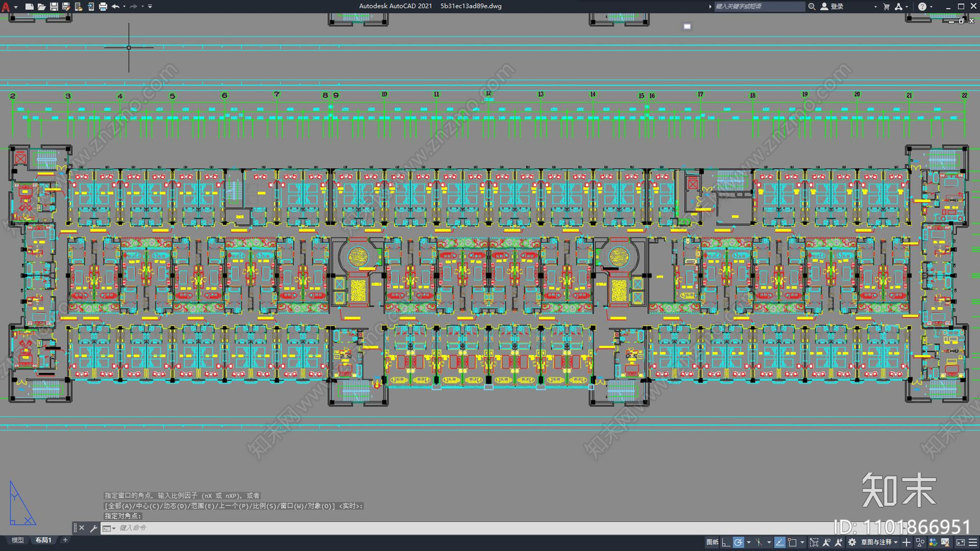Open an existing drawing file
Screen dimensions: 980x551
click(41, 6)
